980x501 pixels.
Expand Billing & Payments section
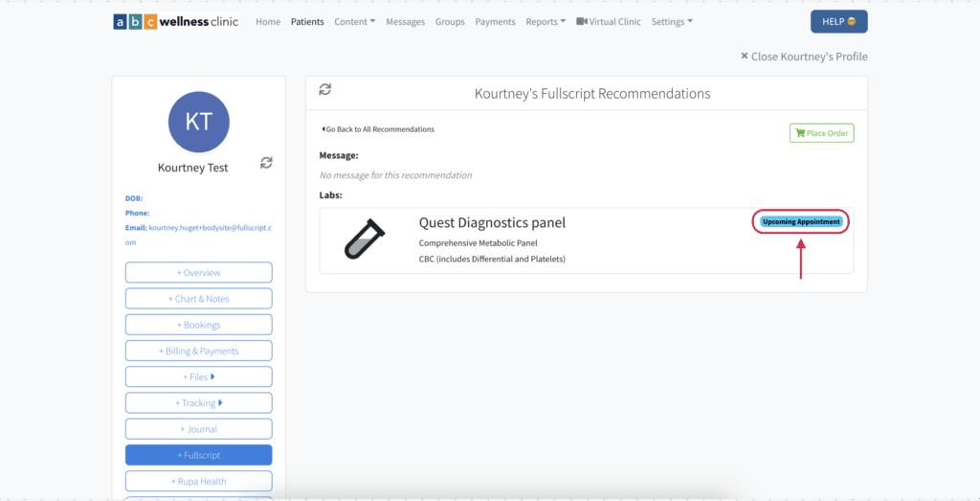[199, 351]
